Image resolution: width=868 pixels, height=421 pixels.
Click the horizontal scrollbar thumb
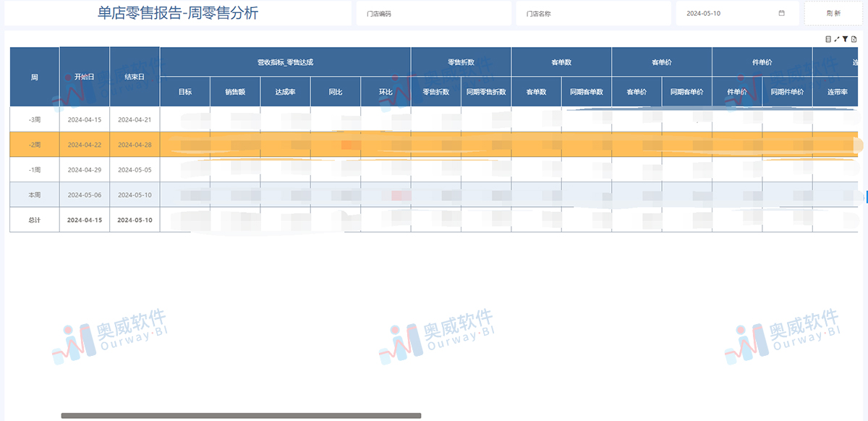pos(241,416)
